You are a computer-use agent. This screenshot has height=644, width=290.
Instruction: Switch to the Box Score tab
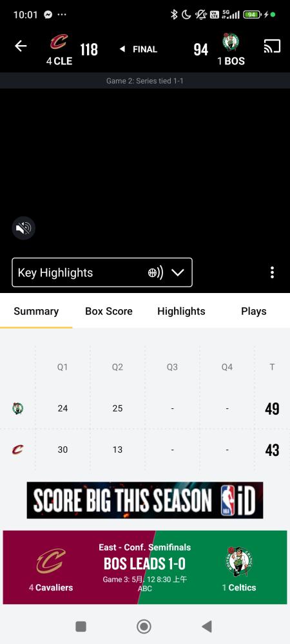pyautogui.click(x=109, y=311)
